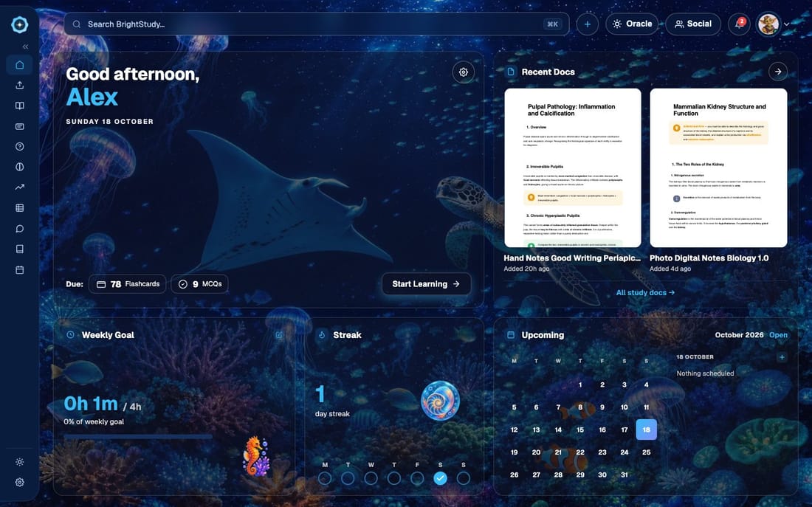Open the chat bubble sidebar icon
Screen dimensions: 812x507
pos(20,228)
